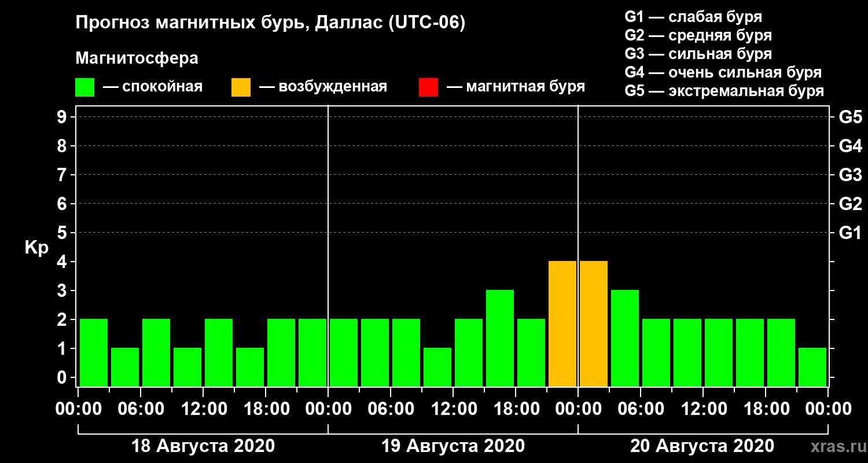Select the chart title 'Прогноз магнитных бурь, Даллас (UTC-06)'
This screenshot has height=463, width=868.
(x=270, y=24)
